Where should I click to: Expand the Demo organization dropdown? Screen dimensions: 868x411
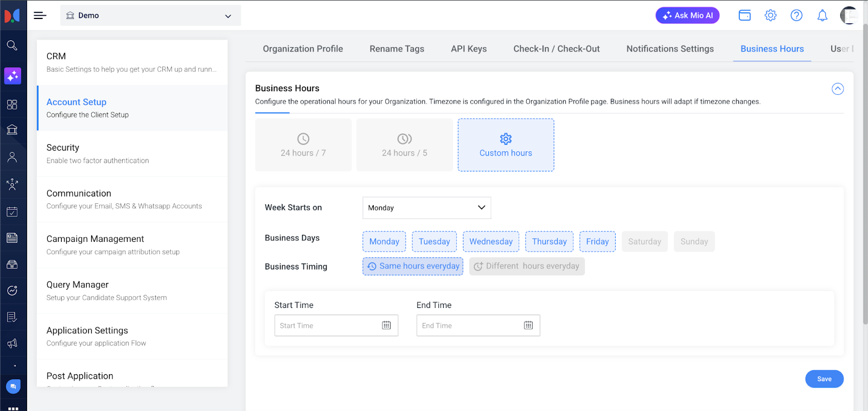(x=150, y=16)
